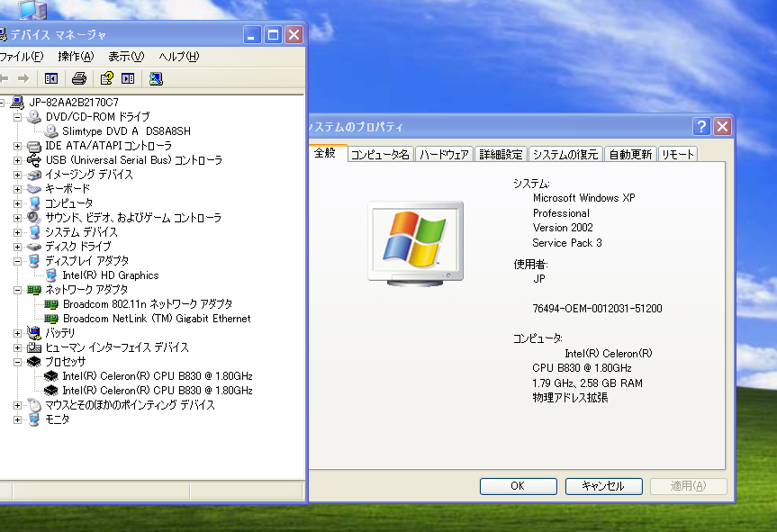Click the DVD/CD-ROM drive category icon
The width and height of the screenshot is (777, 532).
pos(33,116)
